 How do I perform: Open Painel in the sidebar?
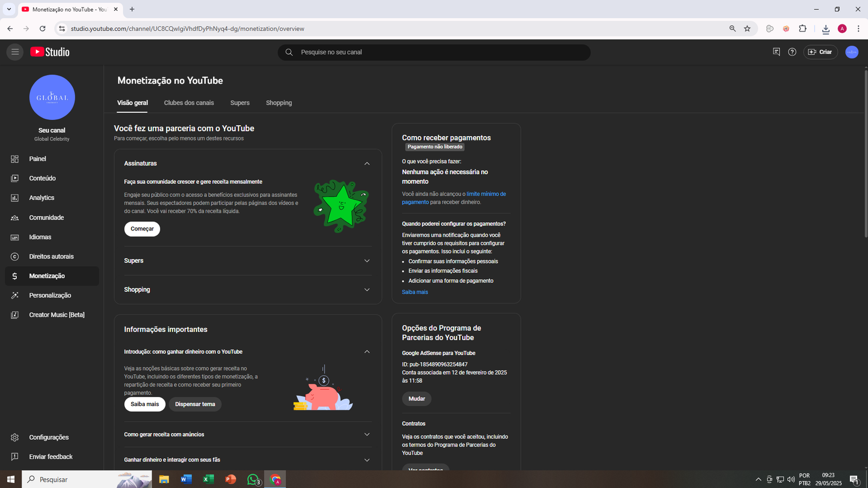coord(52,159)
